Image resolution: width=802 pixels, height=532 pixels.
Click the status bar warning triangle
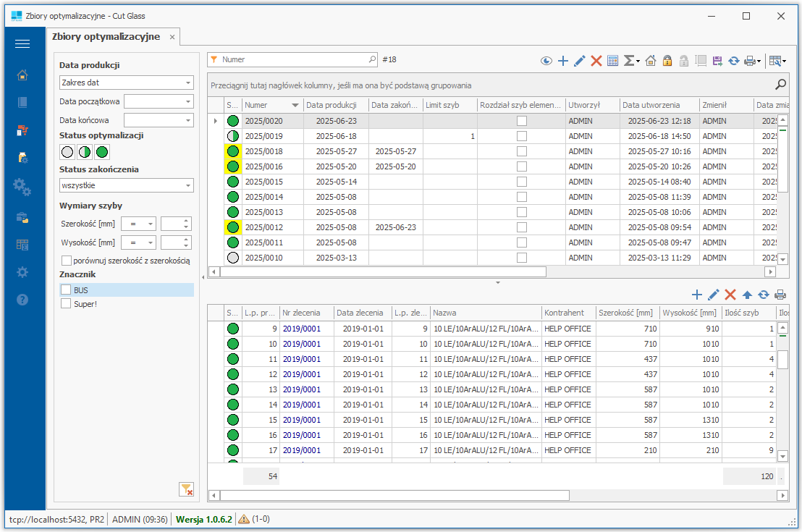(x=243, y=519)
